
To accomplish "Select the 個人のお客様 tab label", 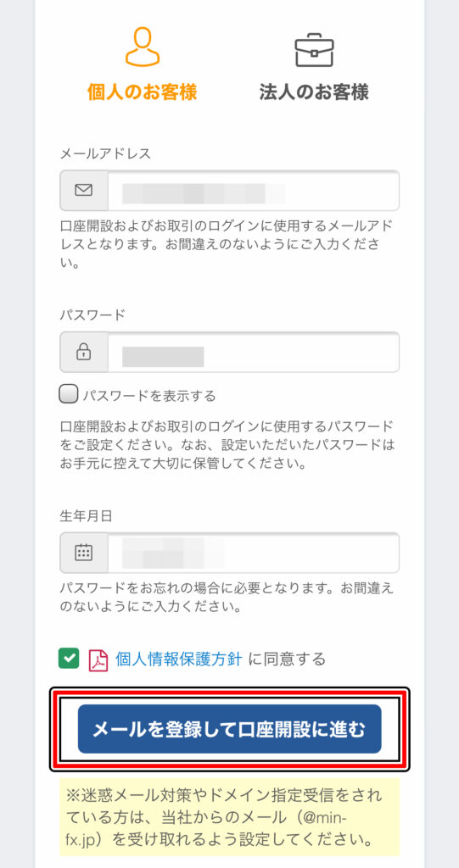I will click(x=143, y=92).
